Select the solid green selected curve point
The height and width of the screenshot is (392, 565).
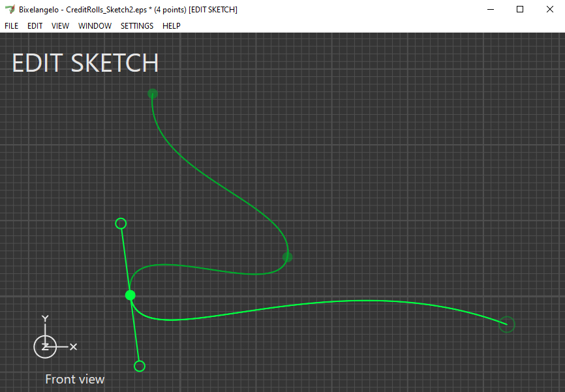(x=130, y=295)
